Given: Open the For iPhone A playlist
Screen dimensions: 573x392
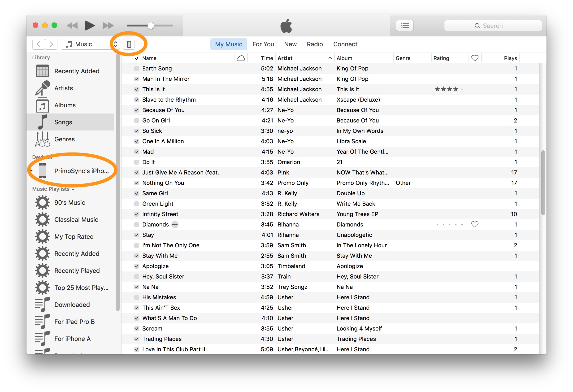Looking at the screenshot, I should [70, 339].
